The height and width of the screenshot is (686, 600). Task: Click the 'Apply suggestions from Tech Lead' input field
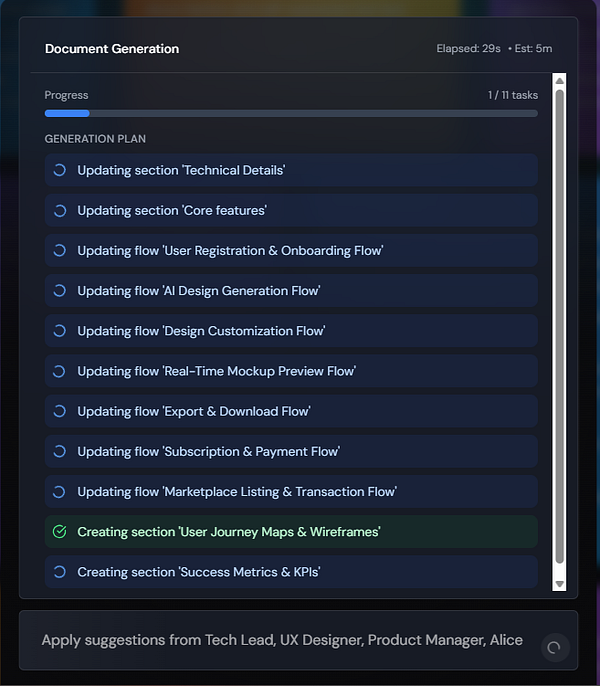(x=282, y=640)
